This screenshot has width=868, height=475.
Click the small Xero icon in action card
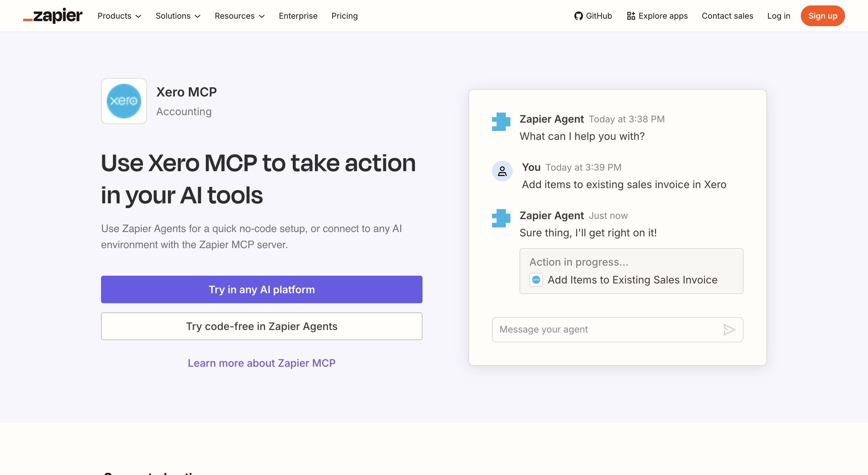536,280
